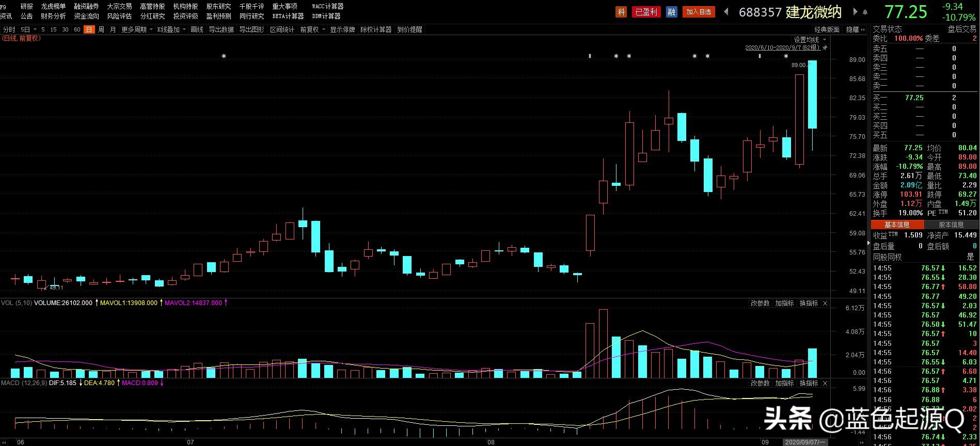Open the 龙虎榜单 menu
Image resolution: width=980 pixels, height=446 pixels.
[53, 7]
